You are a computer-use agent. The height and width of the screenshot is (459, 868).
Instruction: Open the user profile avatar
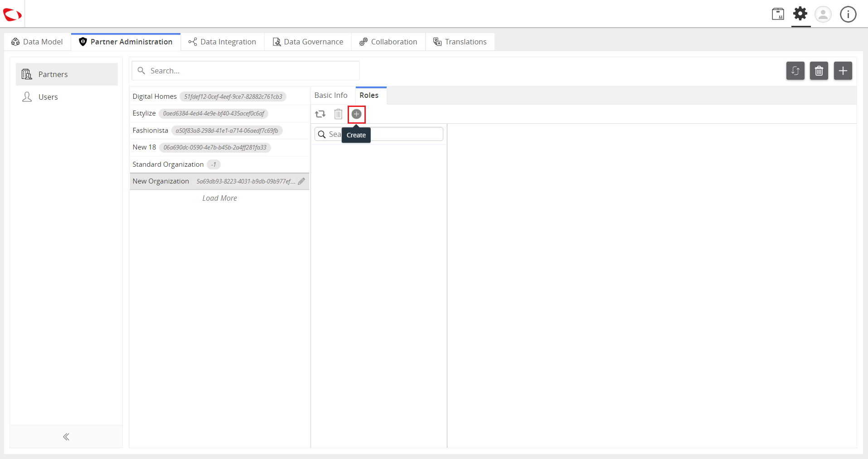823,14
